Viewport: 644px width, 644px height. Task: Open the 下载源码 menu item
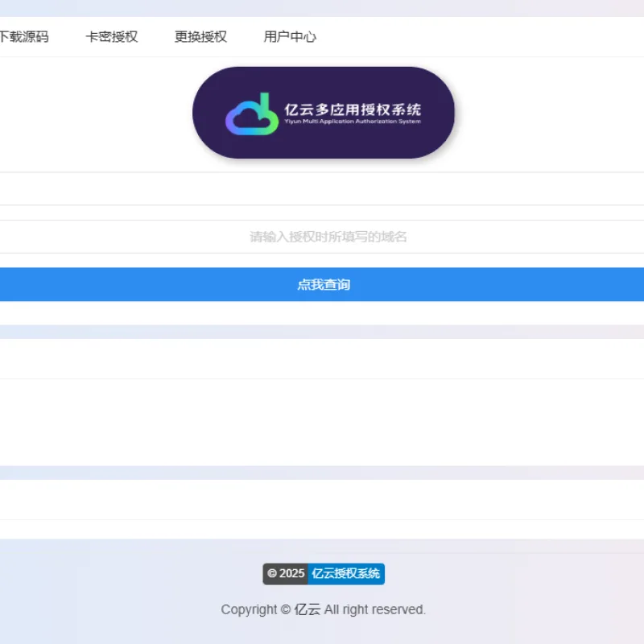coord(24,37)
